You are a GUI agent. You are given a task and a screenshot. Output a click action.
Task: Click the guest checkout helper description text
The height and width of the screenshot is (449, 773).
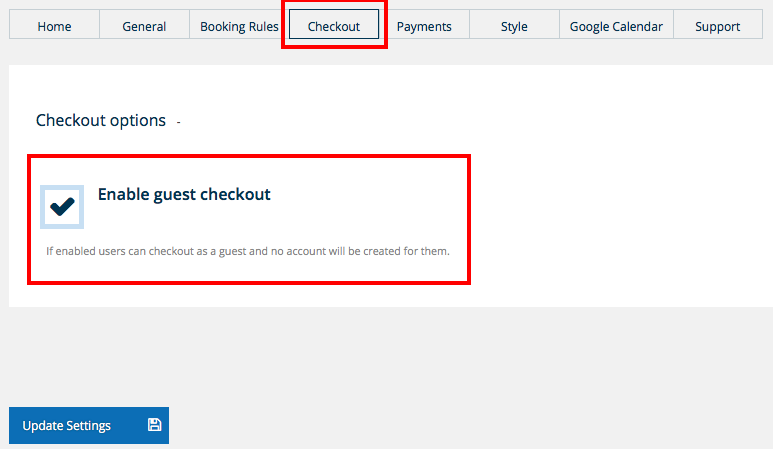(x=248, y=250)
